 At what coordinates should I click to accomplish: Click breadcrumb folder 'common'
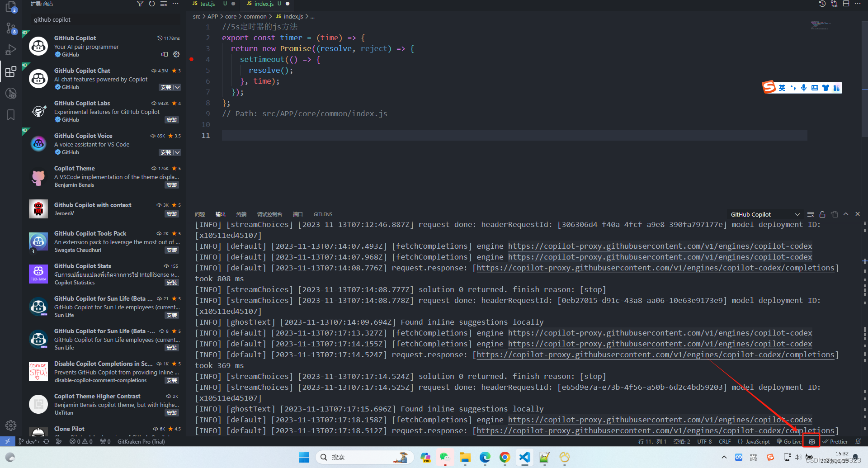(x=255, y=16)
